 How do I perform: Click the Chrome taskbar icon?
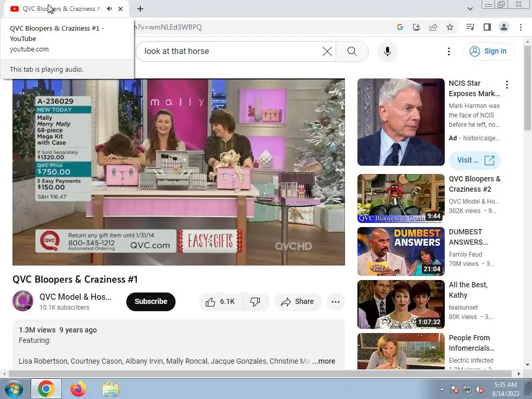click(46, 389)
